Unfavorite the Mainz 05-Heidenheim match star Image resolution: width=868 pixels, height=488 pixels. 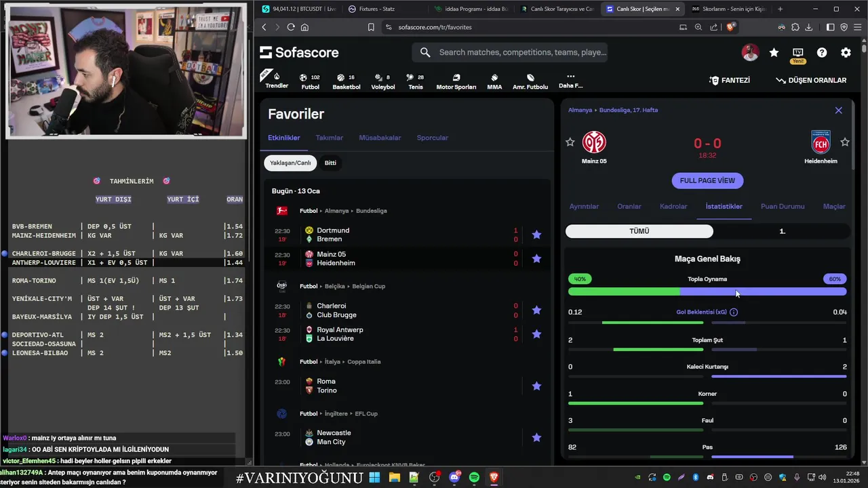pyautogui.click(x=536, y=258)
